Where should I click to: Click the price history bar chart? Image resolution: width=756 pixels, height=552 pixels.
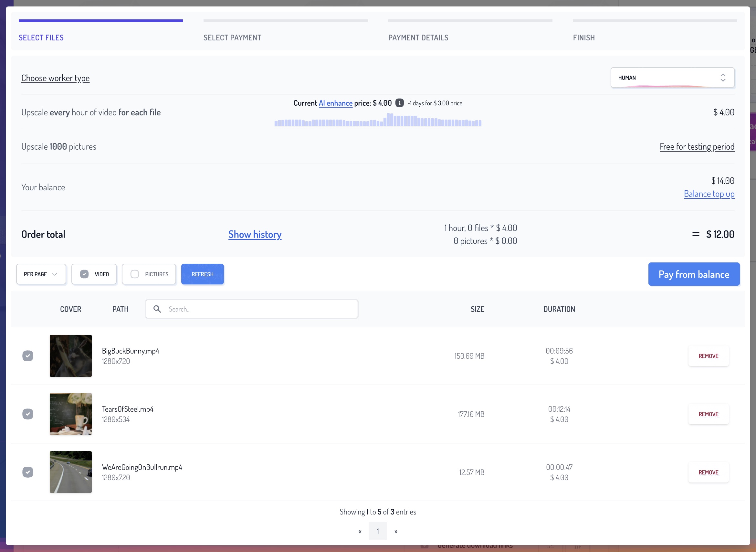pyautogui.click(x=377, y=120)
